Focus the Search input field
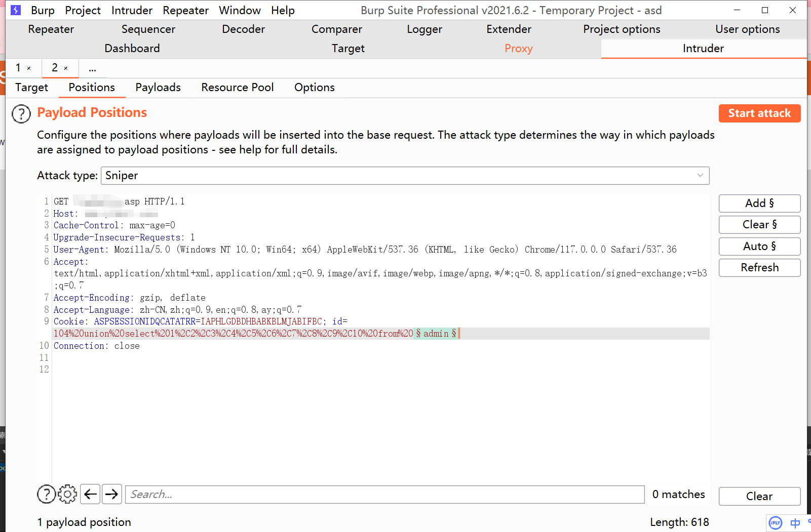 385,495
